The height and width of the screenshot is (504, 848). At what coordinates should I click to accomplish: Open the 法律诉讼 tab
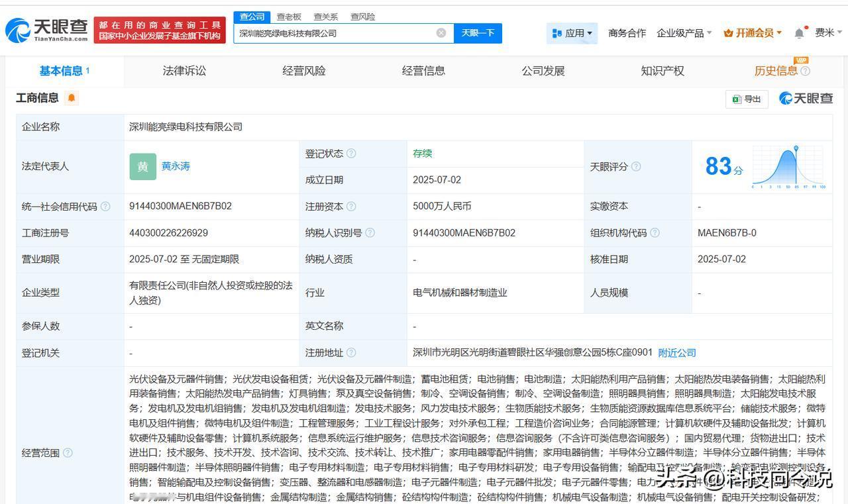pyautogui.click(x=184, y=71)
